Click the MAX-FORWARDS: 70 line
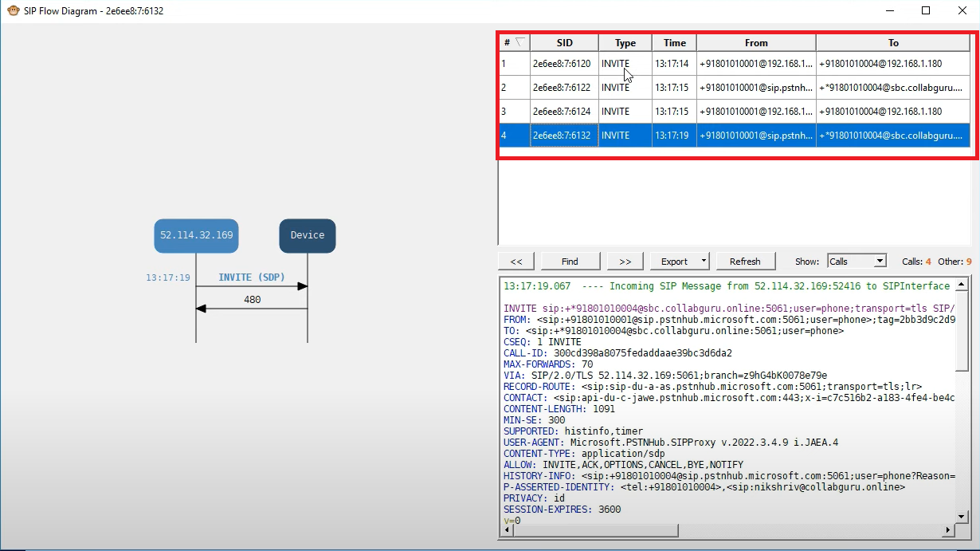Screen dimensions: 980x551 point(548,364)
